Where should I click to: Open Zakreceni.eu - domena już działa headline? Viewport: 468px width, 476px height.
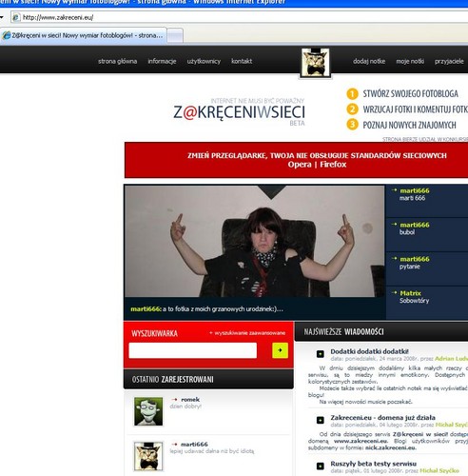click(x=382, y=417)
